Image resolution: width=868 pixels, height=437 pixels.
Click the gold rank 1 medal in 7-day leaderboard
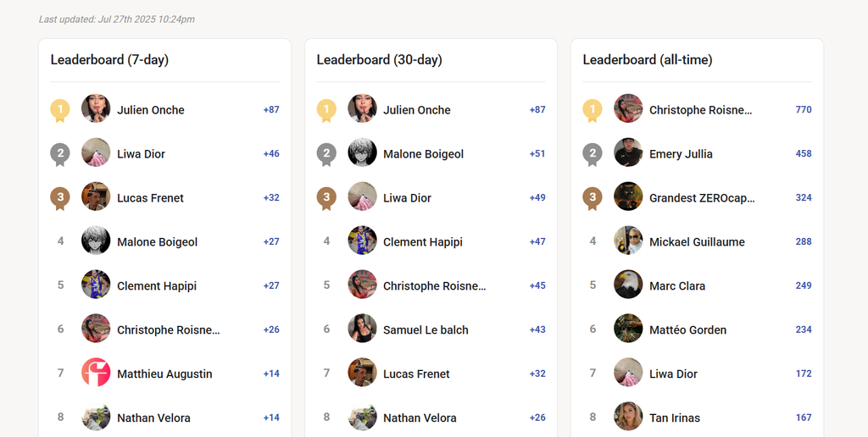pyautogui.click(x=60, y=110)
